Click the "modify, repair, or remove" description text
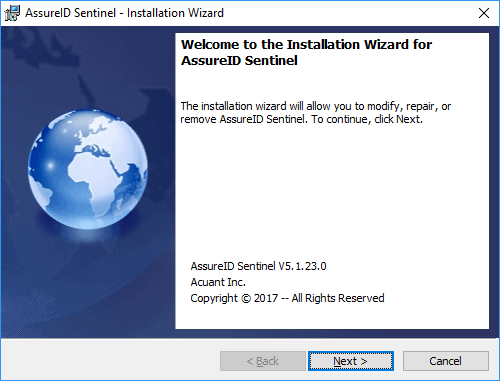The height and width of the screenshot is (381, 500). [315, 113]
